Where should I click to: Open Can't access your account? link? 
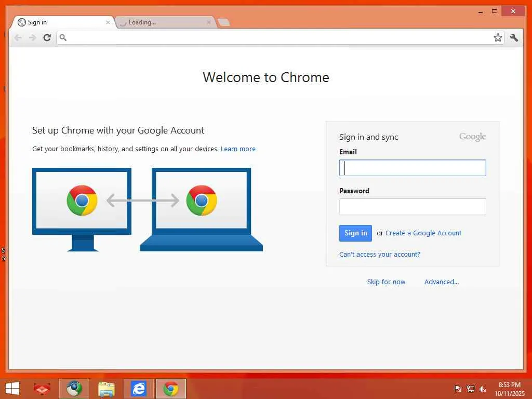[380, 255]
